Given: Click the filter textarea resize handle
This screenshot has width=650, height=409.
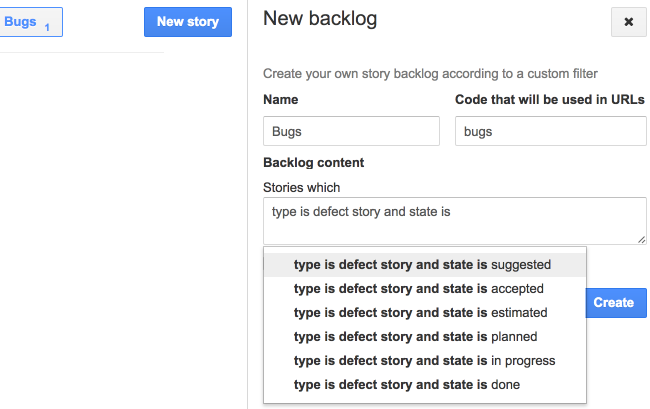Looking at the screenshot, I should [x=641, y=239].
